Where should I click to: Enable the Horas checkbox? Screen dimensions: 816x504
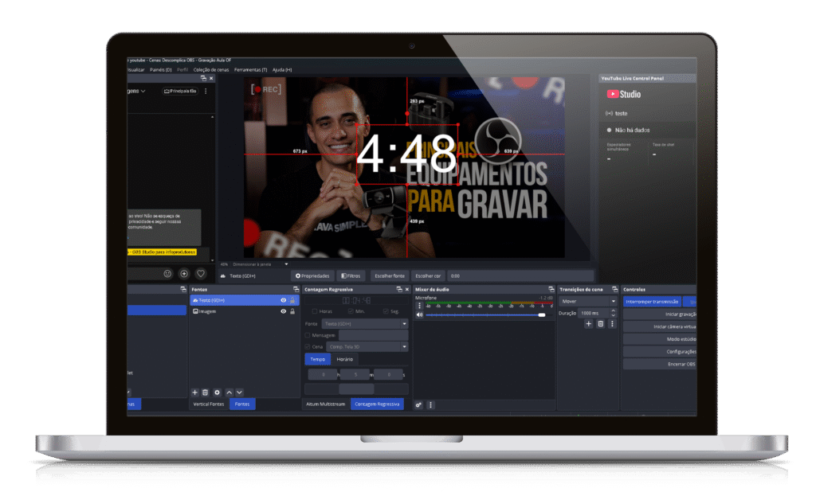coord(315,311)
